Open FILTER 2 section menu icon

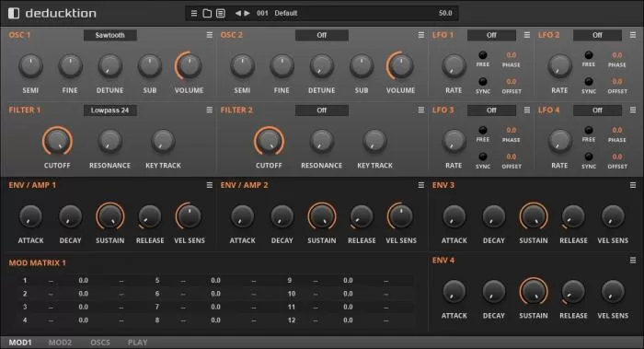point(421,111)
